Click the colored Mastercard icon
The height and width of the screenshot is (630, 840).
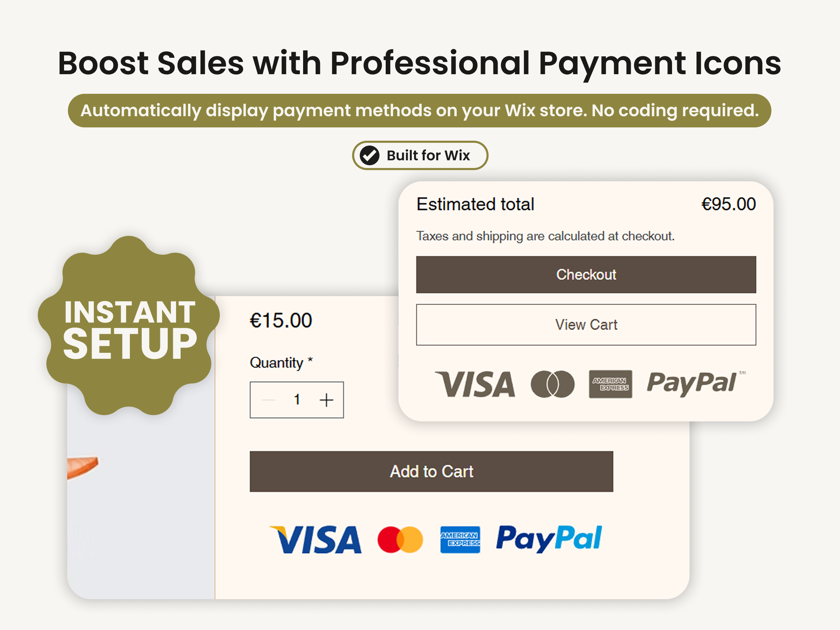pos(400,539)
